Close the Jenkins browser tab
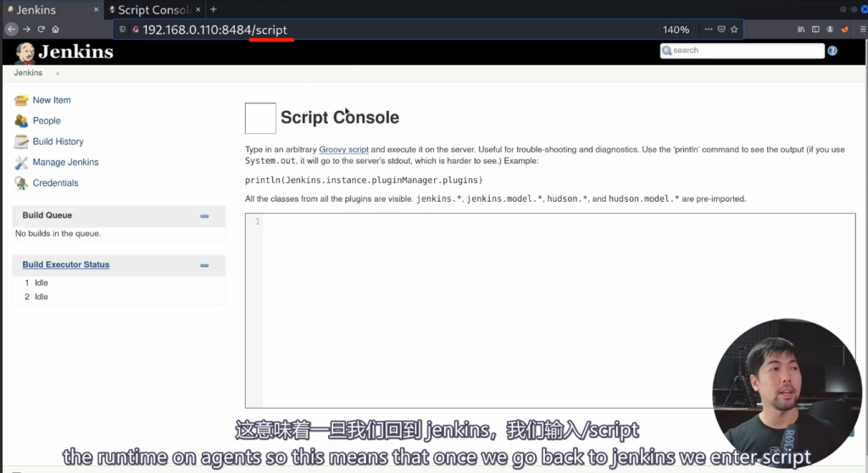868x473 pixels. (x=96, y=9)
